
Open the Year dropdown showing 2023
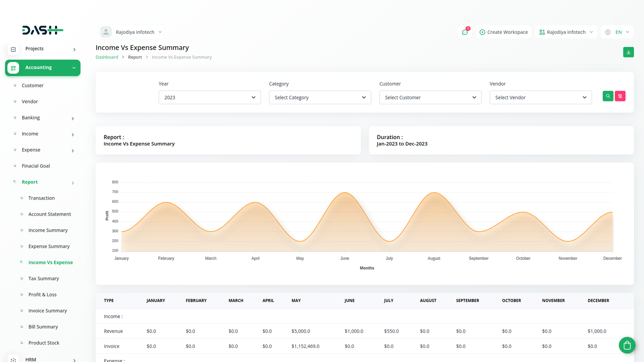click(x=209, y=97)
